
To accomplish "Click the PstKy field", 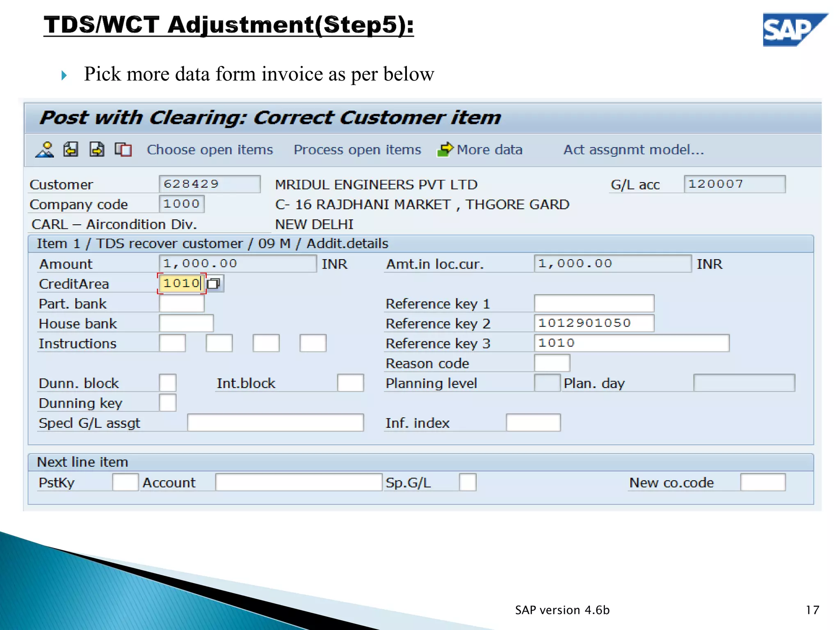I will (x=126, y=482).
